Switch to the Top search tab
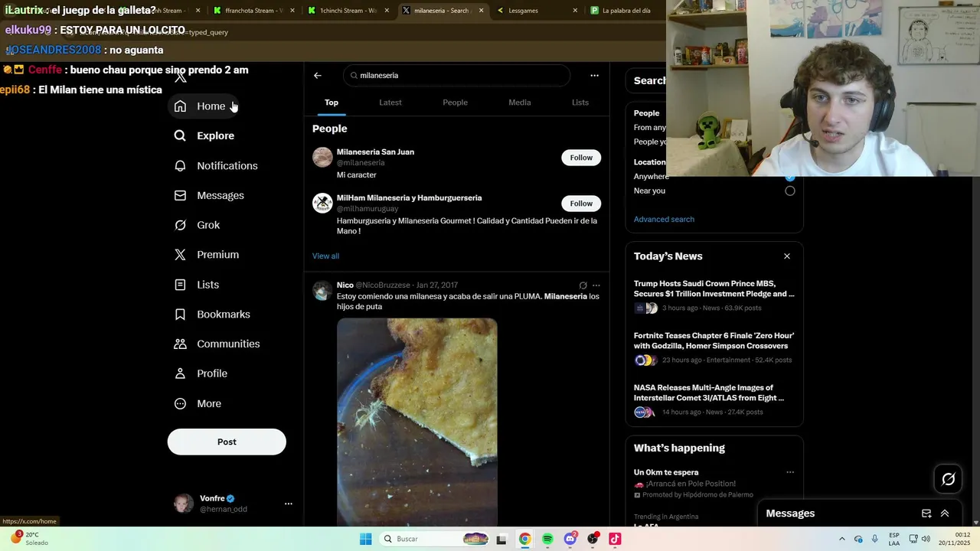The image size is (980, 551). [x=332, y=103]
